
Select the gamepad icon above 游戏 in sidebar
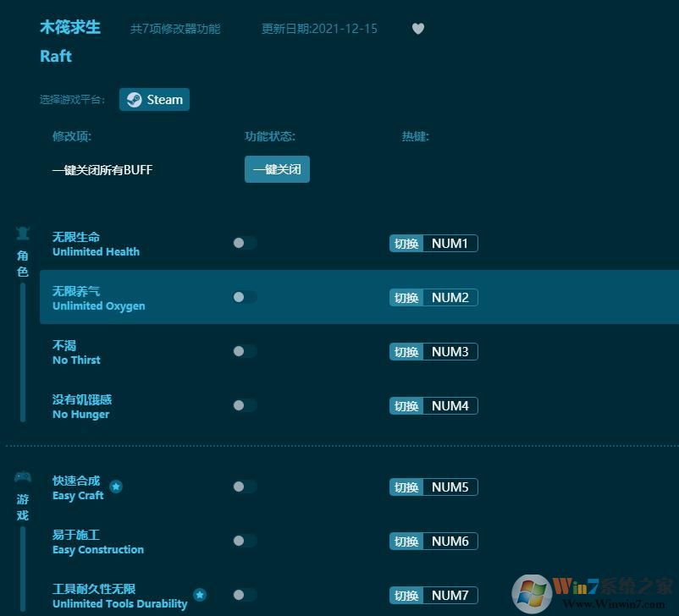[23, 476]
